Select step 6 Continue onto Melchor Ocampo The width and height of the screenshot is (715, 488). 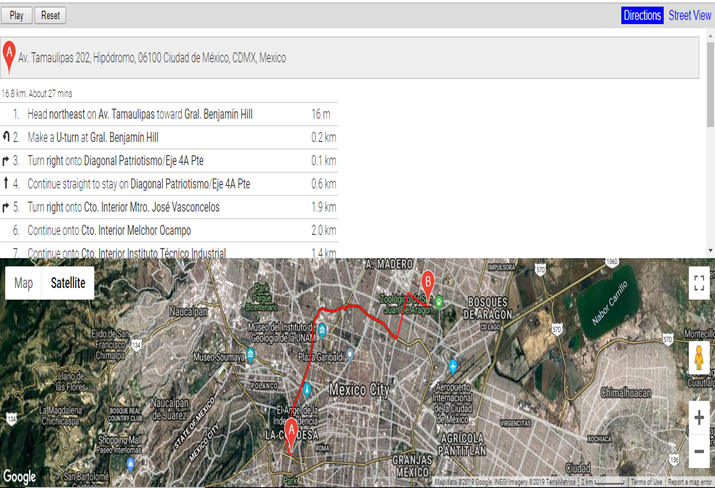tap(169, 230)
